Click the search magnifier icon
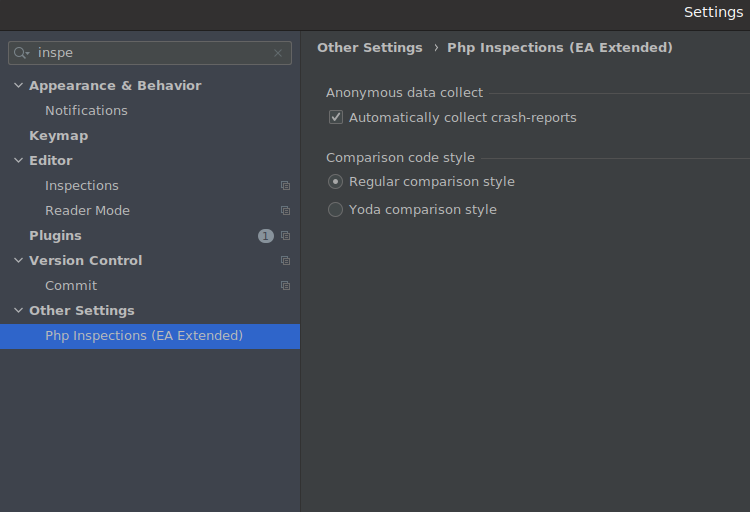 click(22, 53)
